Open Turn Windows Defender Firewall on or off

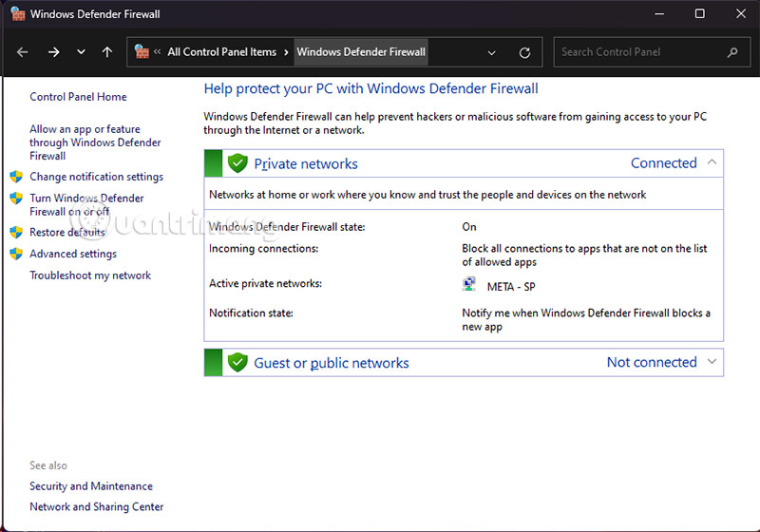coord(86,205)
